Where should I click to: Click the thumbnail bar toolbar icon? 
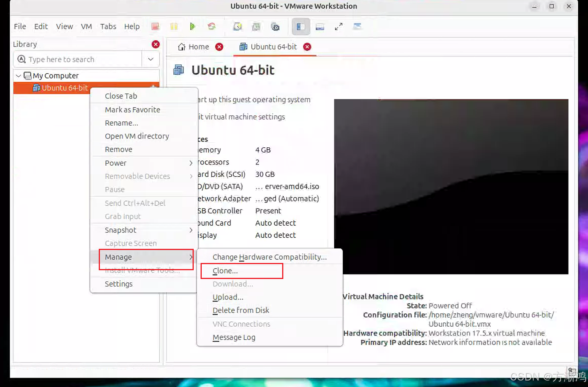click(x=320, y=26)
